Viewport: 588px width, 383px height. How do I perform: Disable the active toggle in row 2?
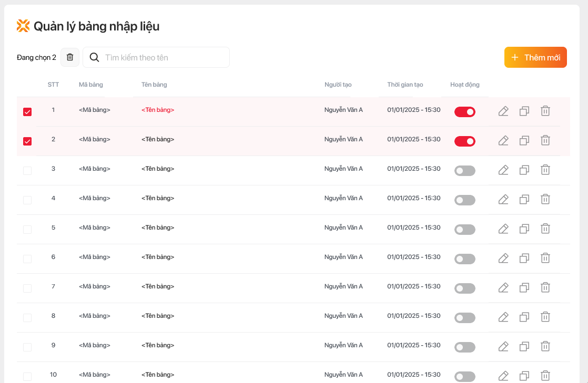tap(464, 141)
